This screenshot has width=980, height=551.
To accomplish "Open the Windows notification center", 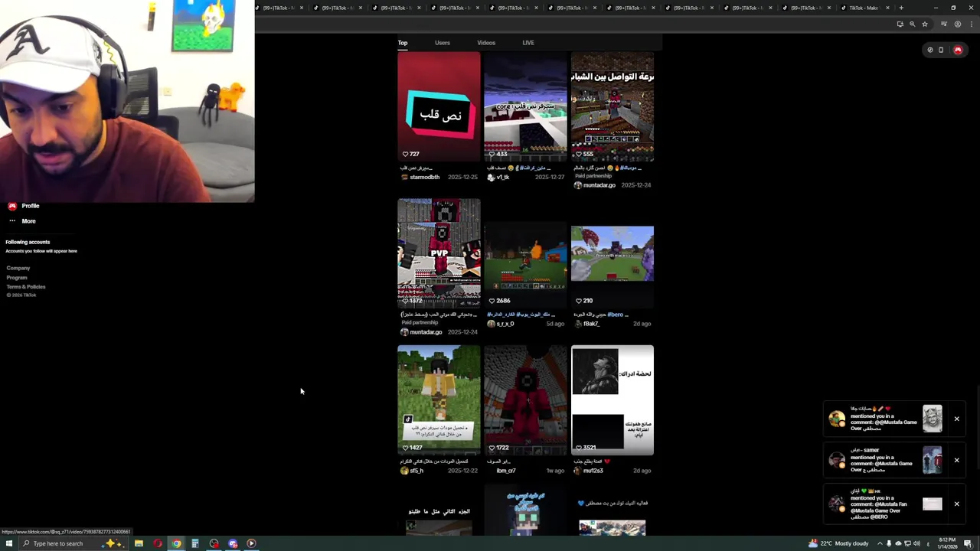I will pyautogui.click(x=968, y=543).
